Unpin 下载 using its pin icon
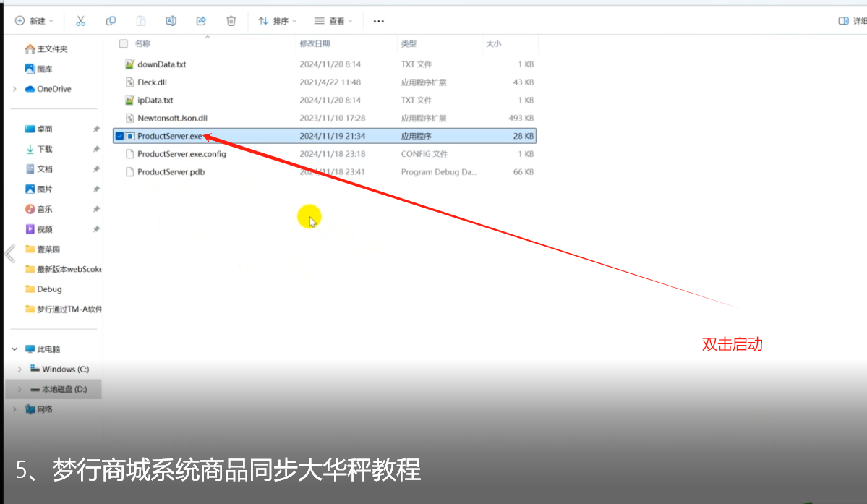This screenshot has height=504, width=867. coord(96,149)
